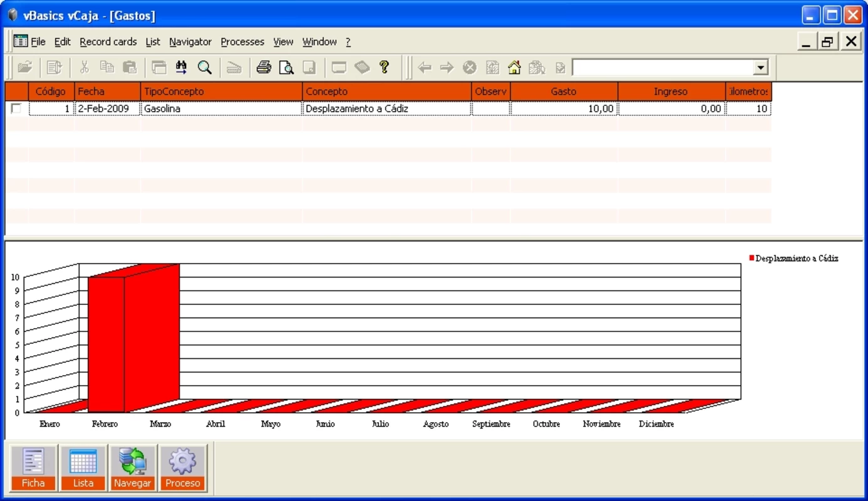This screenshot has height=501, width=868.
Task: Click the Home house icon
Action: point(514,68)
